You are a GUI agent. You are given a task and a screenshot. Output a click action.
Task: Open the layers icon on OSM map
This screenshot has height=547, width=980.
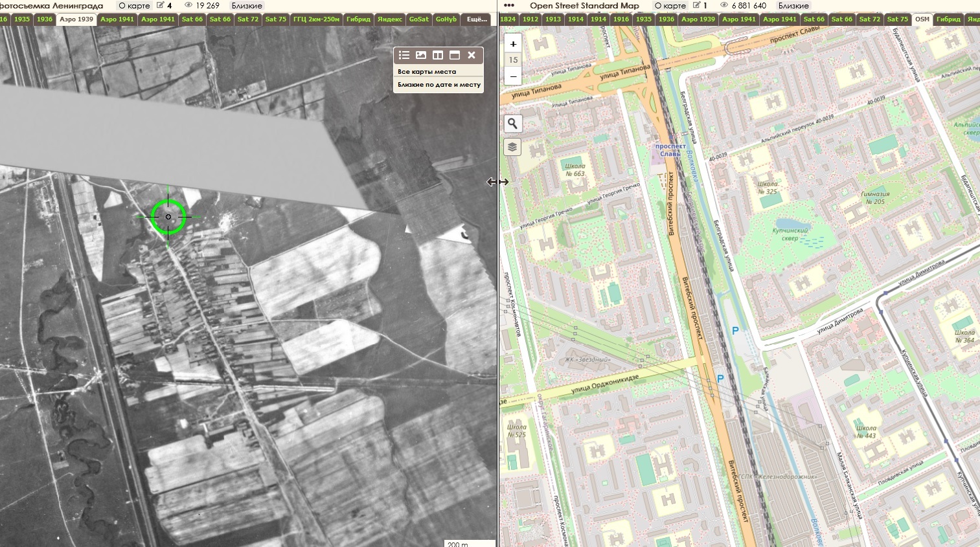512,147
